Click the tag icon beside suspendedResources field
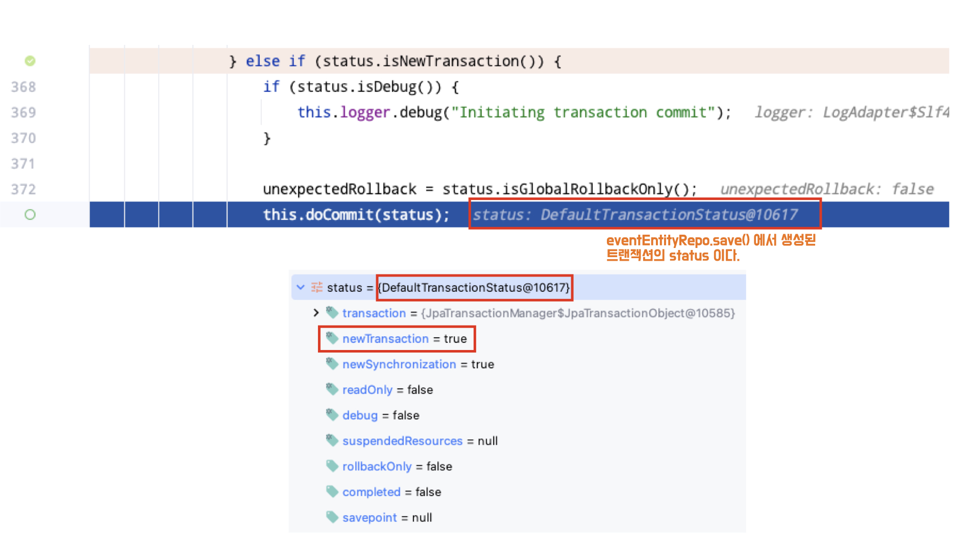 pos(332,440)
